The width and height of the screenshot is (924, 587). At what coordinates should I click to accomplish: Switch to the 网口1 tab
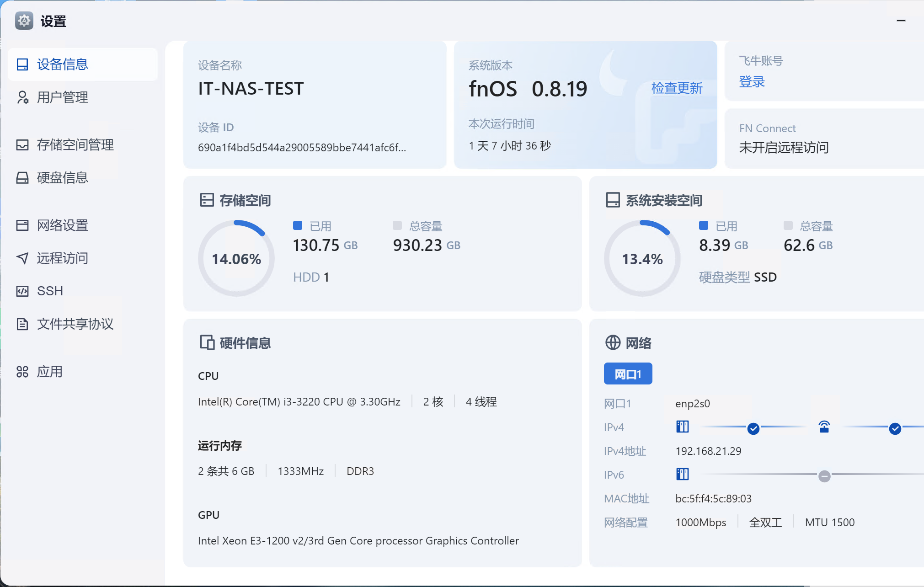coord(628,374)
